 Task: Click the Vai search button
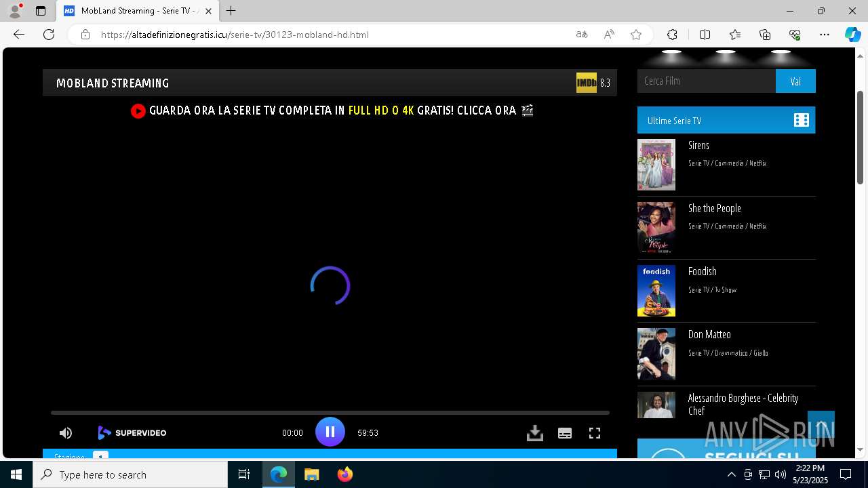[x=795, y=81]
